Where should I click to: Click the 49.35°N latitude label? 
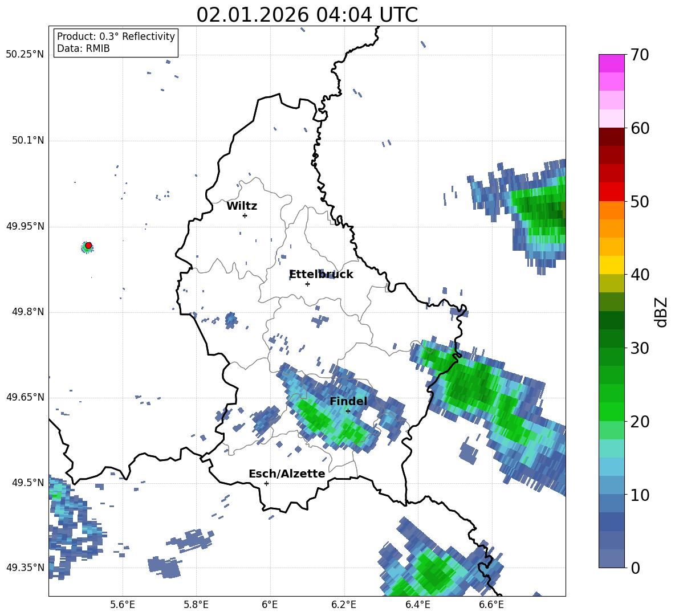(x=25, y=568)
